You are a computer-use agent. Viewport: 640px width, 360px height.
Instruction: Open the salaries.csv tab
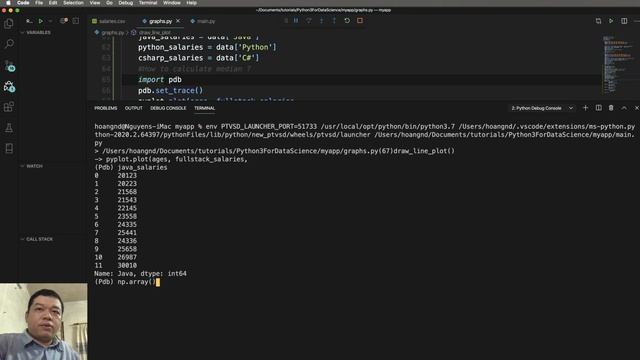click(x=109, y=21)
